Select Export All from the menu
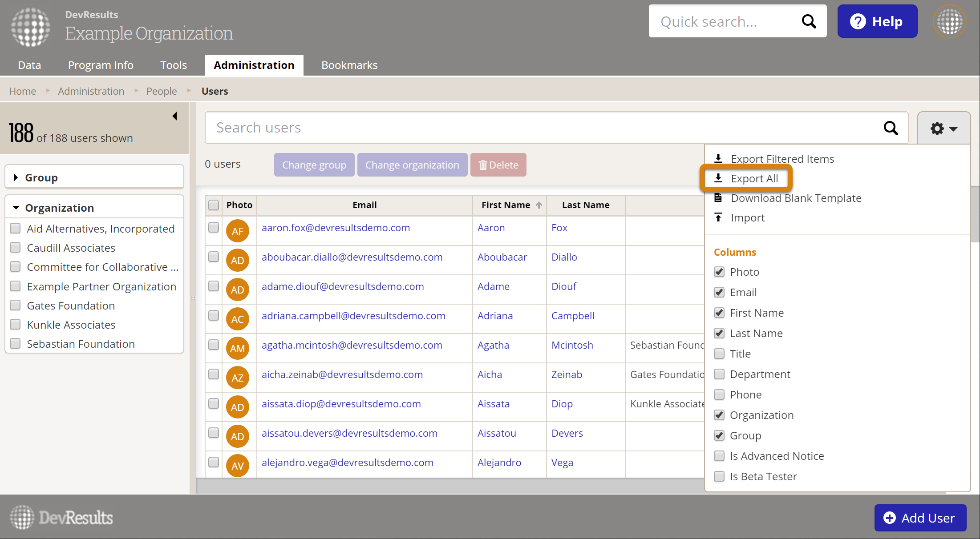The height and width of the screenshot is (539, 980). coord(754,179)
